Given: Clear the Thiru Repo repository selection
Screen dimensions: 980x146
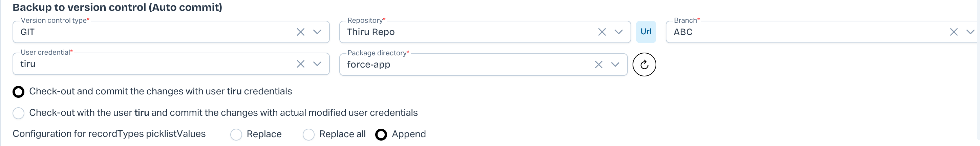Looking at the screenshot, I should 602,32.
